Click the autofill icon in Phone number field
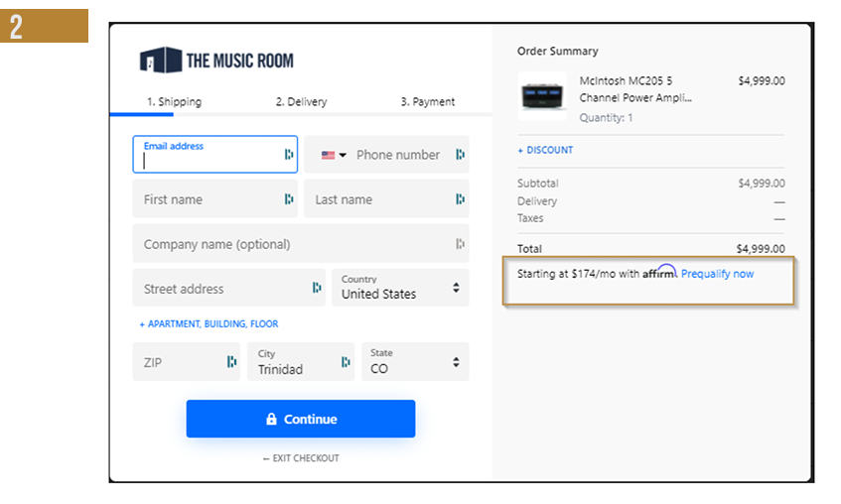The width and height of the screenshot is (841, 504). point(460,155)
